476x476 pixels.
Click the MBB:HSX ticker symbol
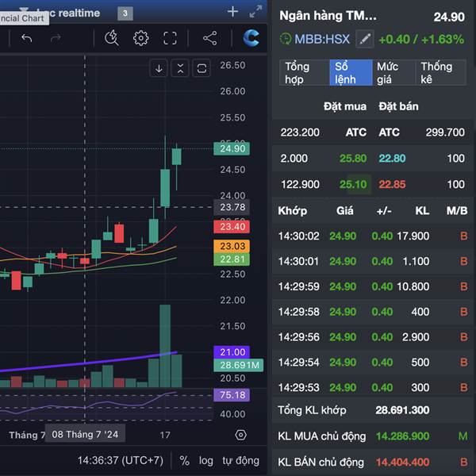322,39
